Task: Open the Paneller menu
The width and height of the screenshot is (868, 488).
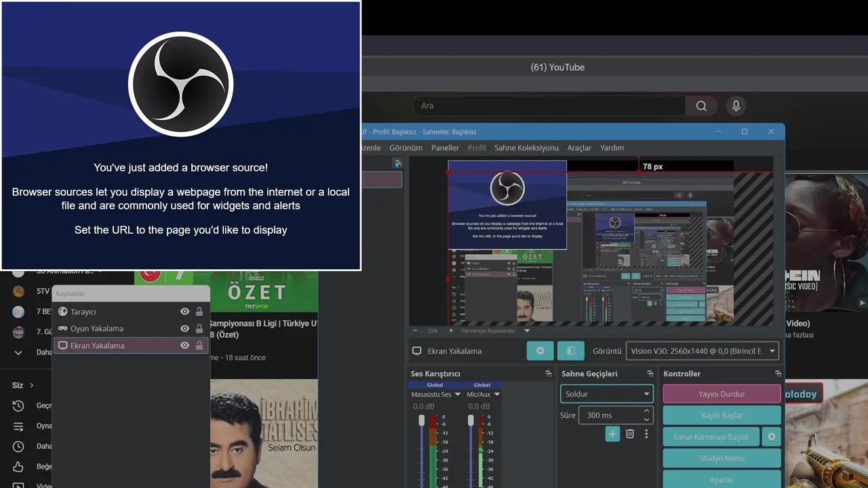Action: (x=445, y=148)
